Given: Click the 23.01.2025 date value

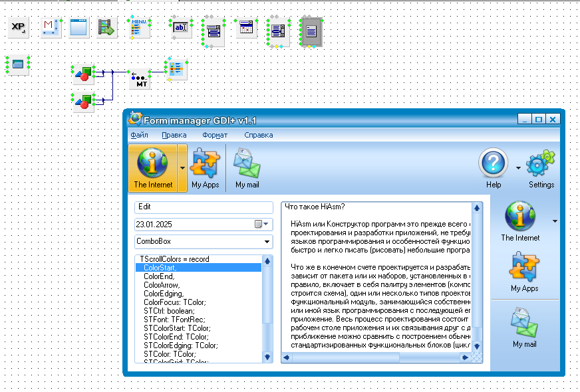Looking at the screenshot, I should click(x=154, y=225).
